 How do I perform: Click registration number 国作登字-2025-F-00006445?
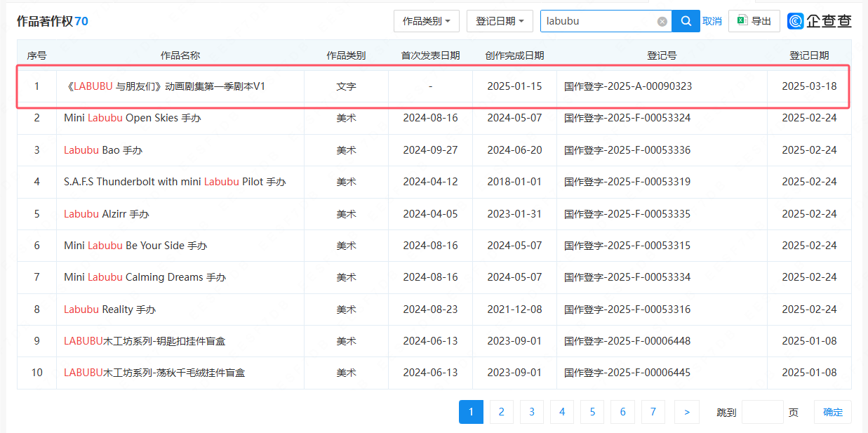click(627, 373)
